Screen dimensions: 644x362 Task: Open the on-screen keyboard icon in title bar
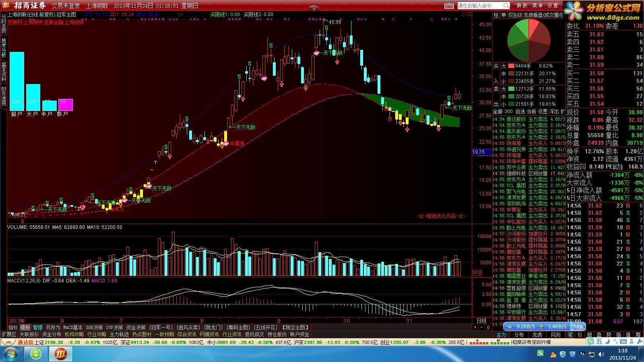[x=449, y=6]
